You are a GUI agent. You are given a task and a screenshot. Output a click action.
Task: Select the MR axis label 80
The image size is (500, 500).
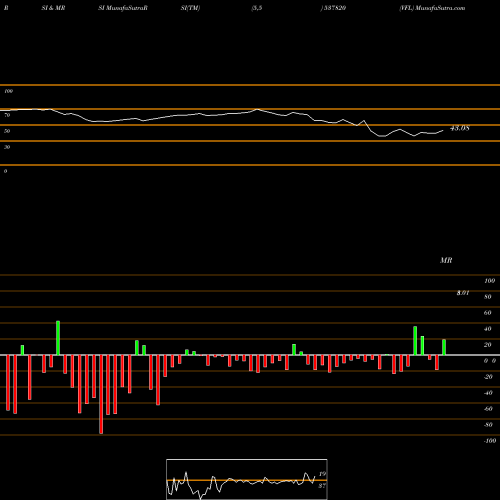coord(488,297)
